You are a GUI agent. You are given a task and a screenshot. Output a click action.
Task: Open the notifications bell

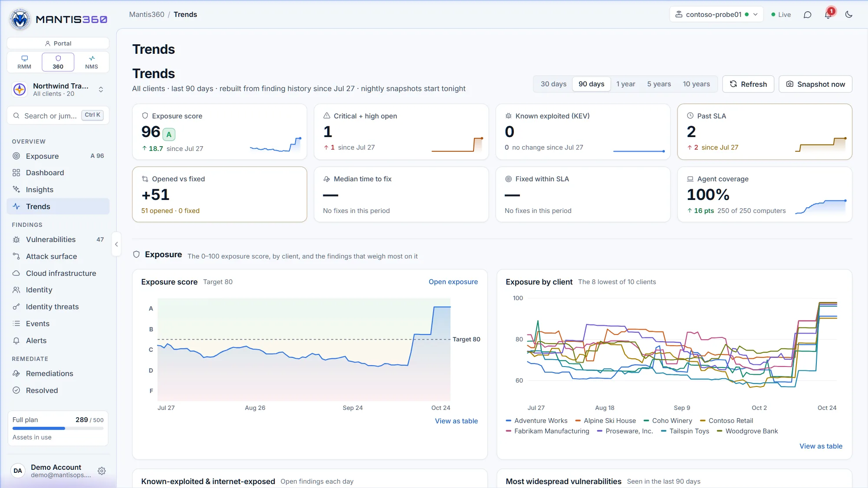click(828, 15)
